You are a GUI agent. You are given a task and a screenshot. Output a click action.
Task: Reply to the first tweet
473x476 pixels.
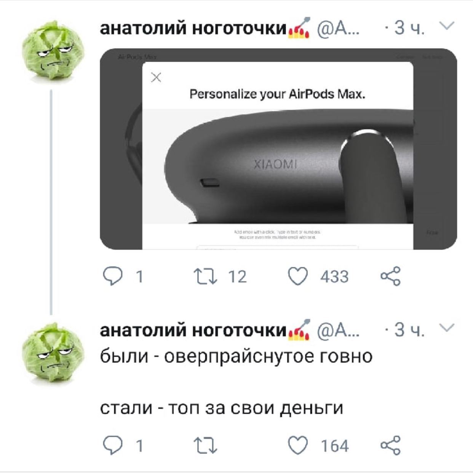[113, 276]
